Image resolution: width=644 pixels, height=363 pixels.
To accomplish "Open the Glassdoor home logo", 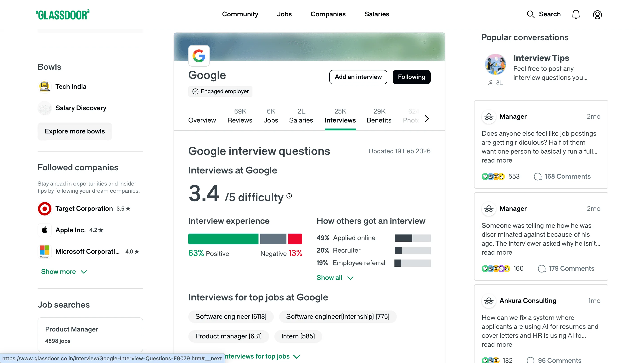I will (x=63, y=14).
